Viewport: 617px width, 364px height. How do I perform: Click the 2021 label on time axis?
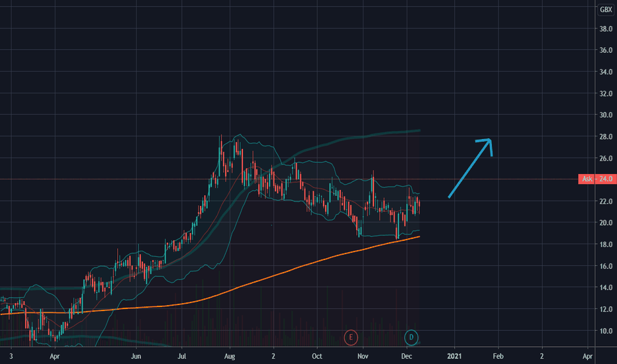(455, 356)
